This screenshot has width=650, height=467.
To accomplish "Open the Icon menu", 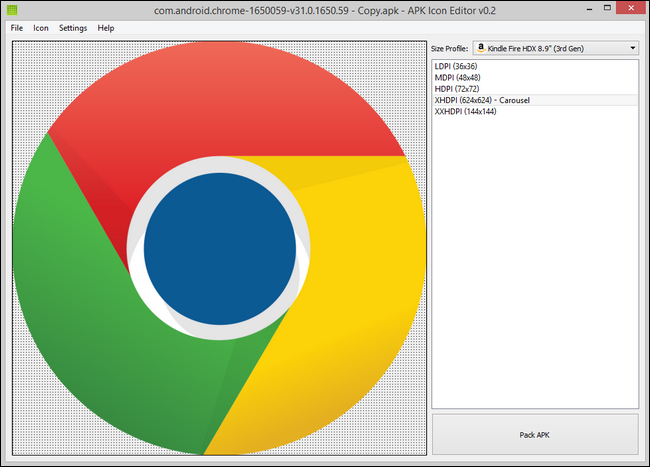I will point(41,28).
